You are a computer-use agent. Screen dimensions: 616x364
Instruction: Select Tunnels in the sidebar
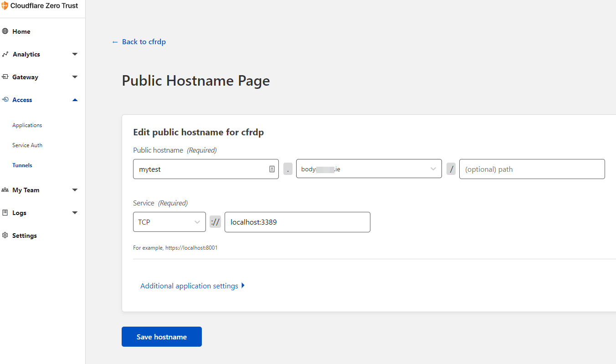click(x=22, y=165)
